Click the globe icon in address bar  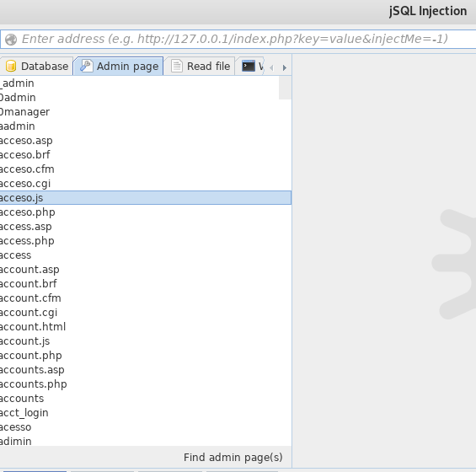click(11, 39)
